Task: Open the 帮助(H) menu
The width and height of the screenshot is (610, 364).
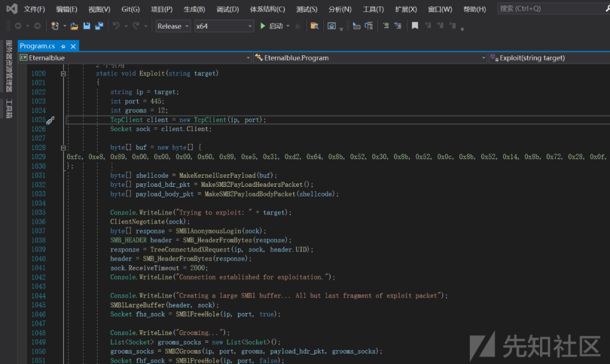Action: pyautogui.click(x=474, y=9)
